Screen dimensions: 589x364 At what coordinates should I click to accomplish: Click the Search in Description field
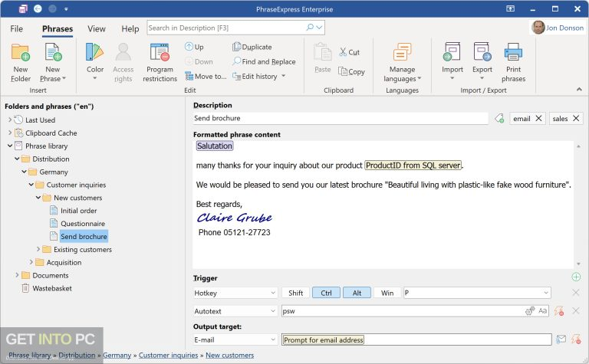(226, 28)
